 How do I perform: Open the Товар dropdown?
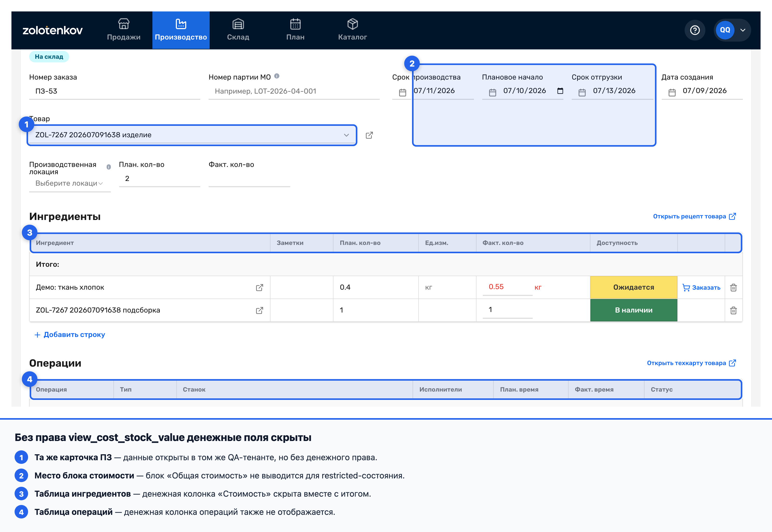192,135
